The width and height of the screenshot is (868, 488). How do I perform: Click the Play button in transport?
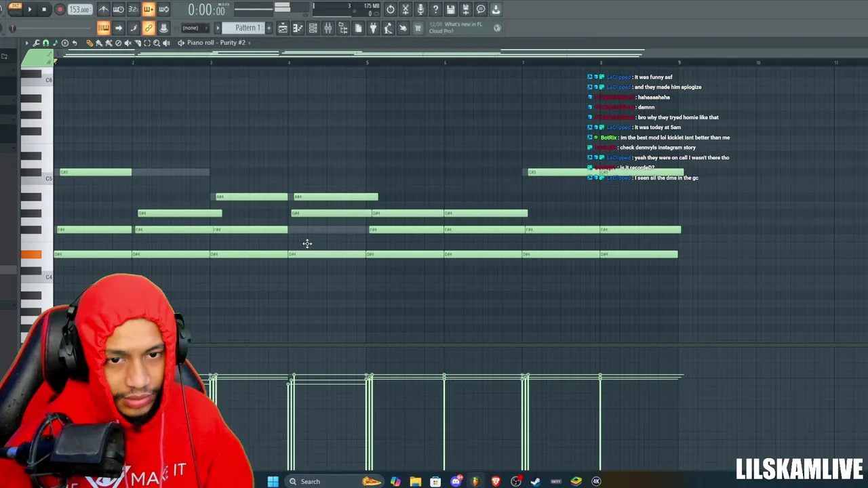(30, 9)
